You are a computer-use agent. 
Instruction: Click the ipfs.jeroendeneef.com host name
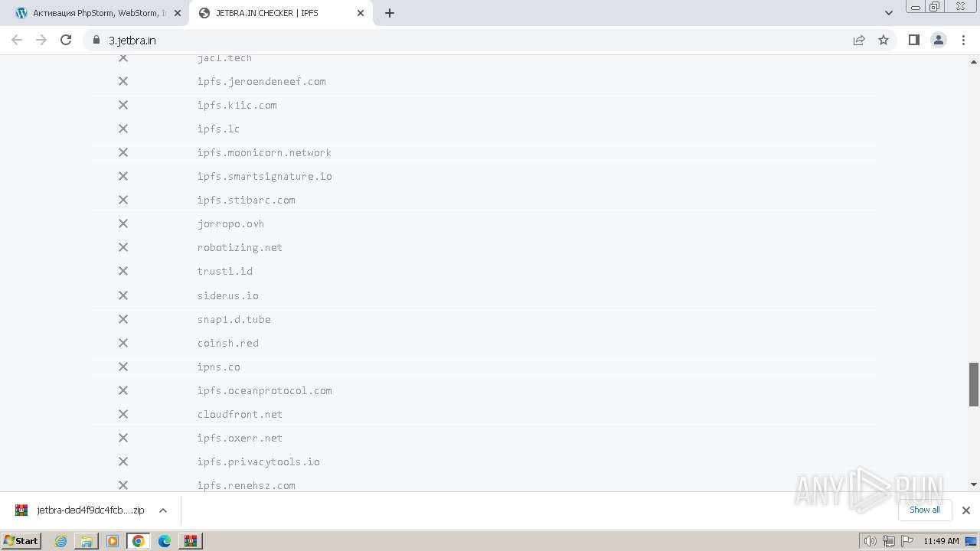[x=261, y=81]
